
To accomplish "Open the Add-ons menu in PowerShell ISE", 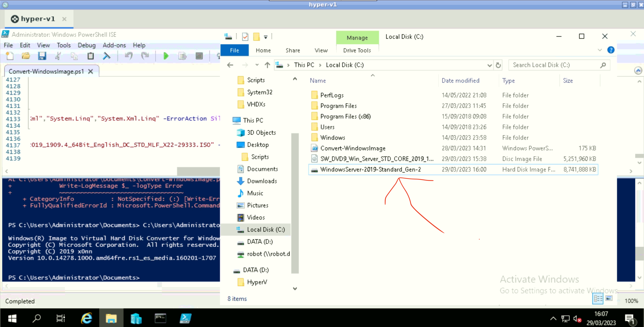I will click(x=114, y=45).
